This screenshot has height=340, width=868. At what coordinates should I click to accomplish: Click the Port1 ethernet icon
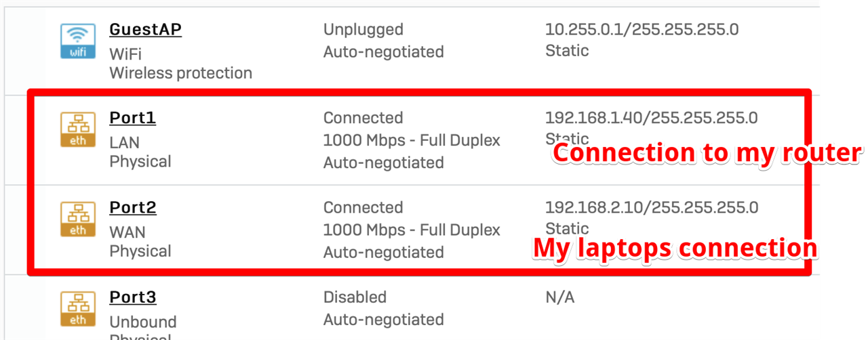pyautogui.click(x=78, y=130)
